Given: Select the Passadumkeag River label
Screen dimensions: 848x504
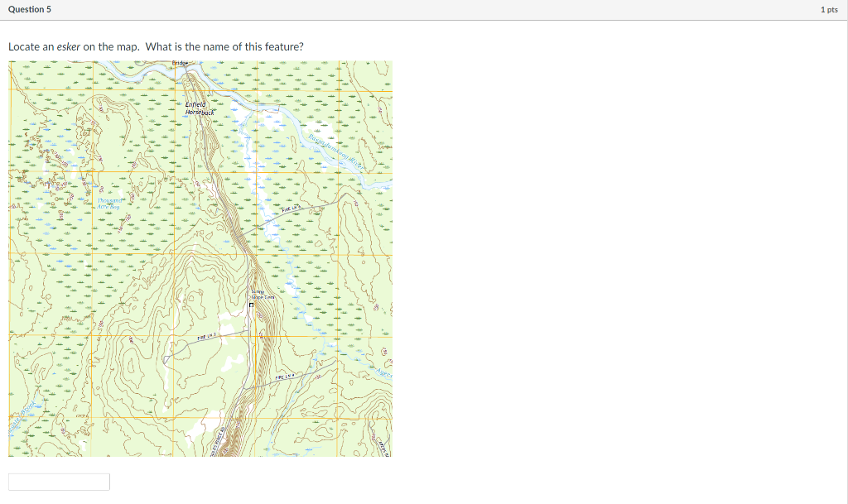Looking at the screenshot, I should coord(335,151).
